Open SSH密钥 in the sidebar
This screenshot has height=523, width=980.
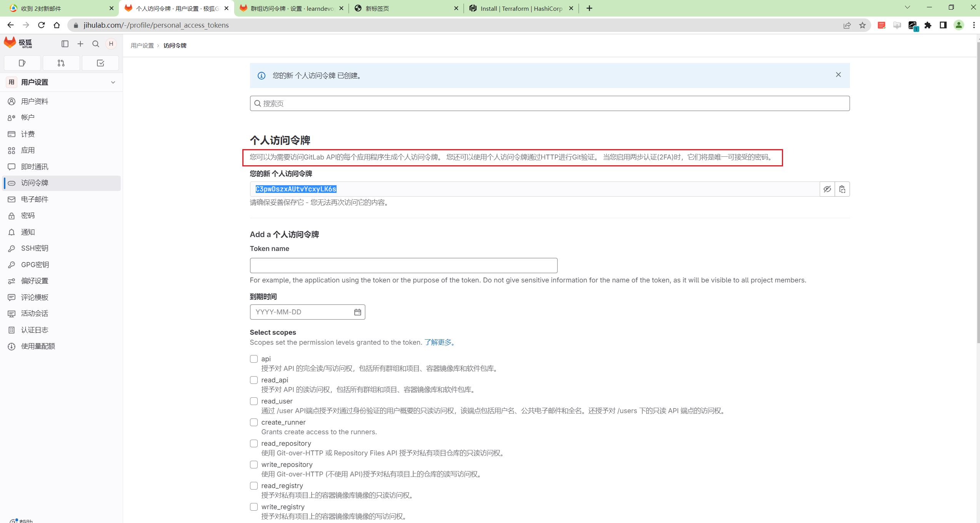(62, 248)
